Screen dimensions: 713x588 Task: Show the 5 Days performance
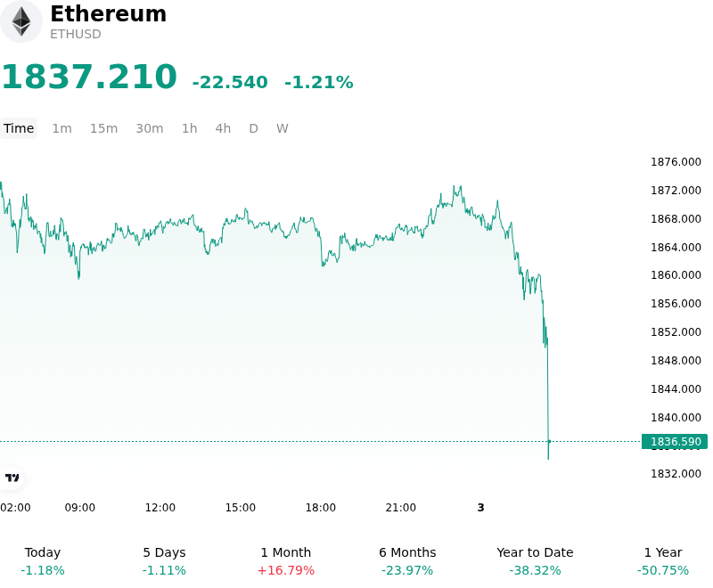pos(164,561)
